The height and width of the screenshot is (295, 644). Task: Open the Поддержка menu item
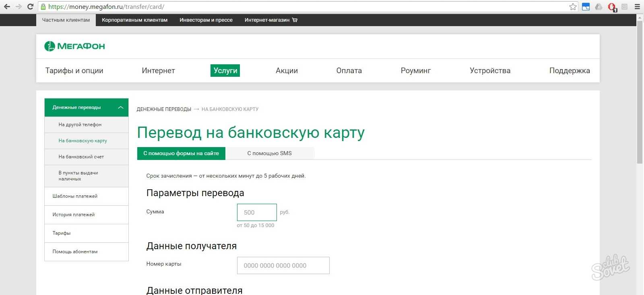click(570, 70)
